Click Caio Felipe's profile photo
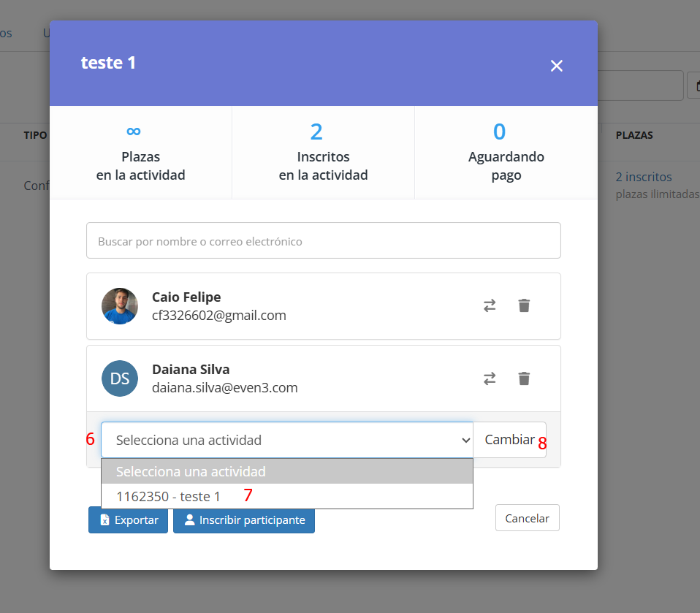Screen dimensions: 700x613 click(120, 306)
